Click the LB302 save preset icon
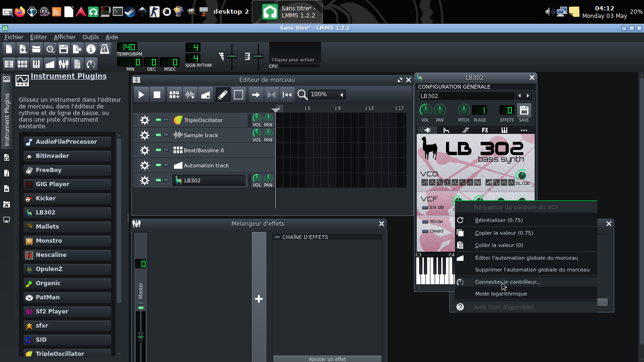 click(524, 111)
